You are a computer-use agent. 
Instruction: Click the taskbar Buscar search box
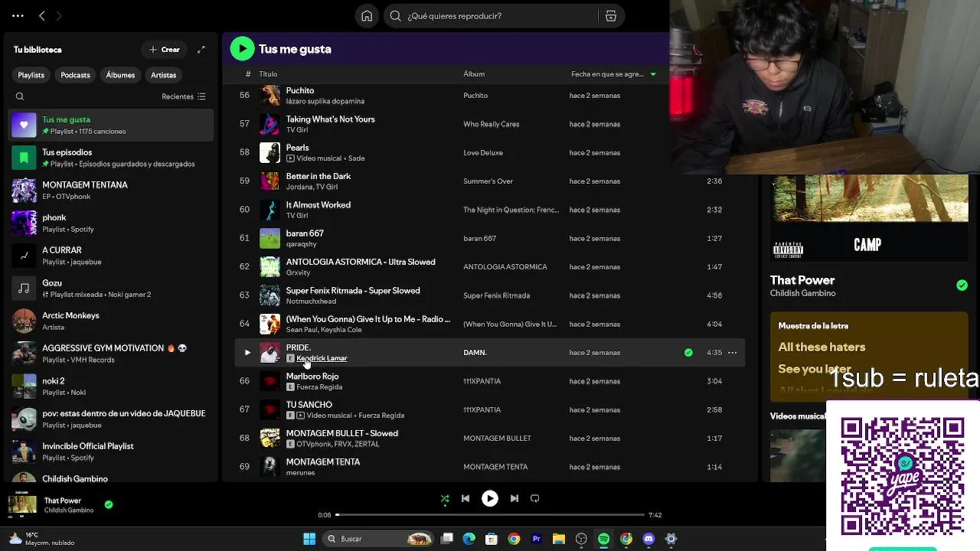[x=377, y=539]
